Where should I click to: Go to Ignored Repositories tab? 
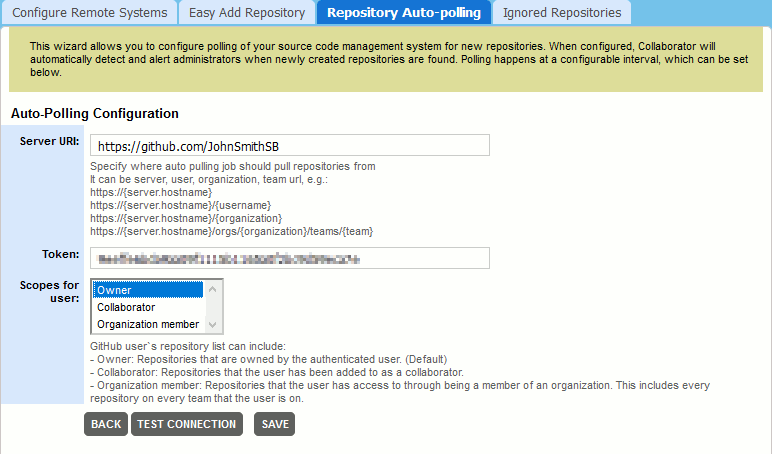(561, 13)
